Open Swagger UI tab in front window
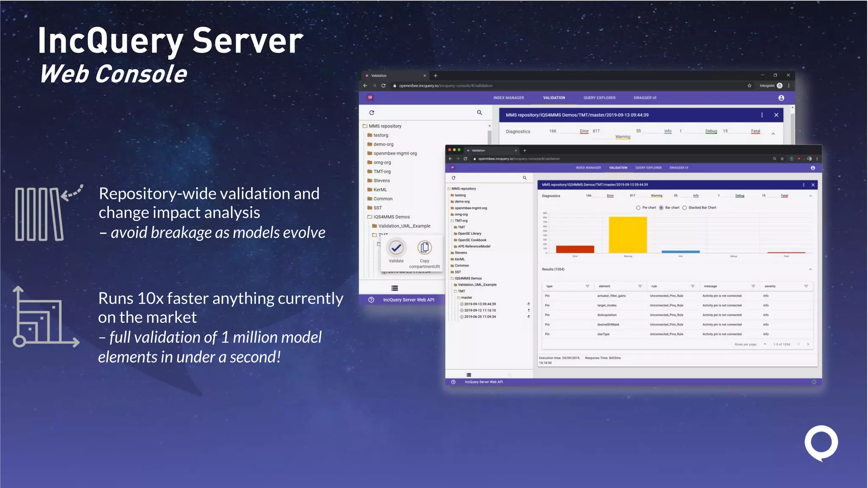 [x=679, y=168]
